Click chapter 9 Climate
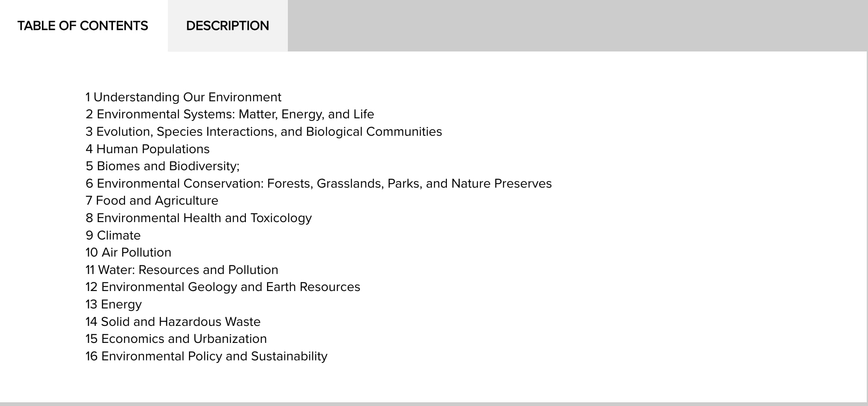The height and width of the screenshot is (406, 868). pos(113,235)
